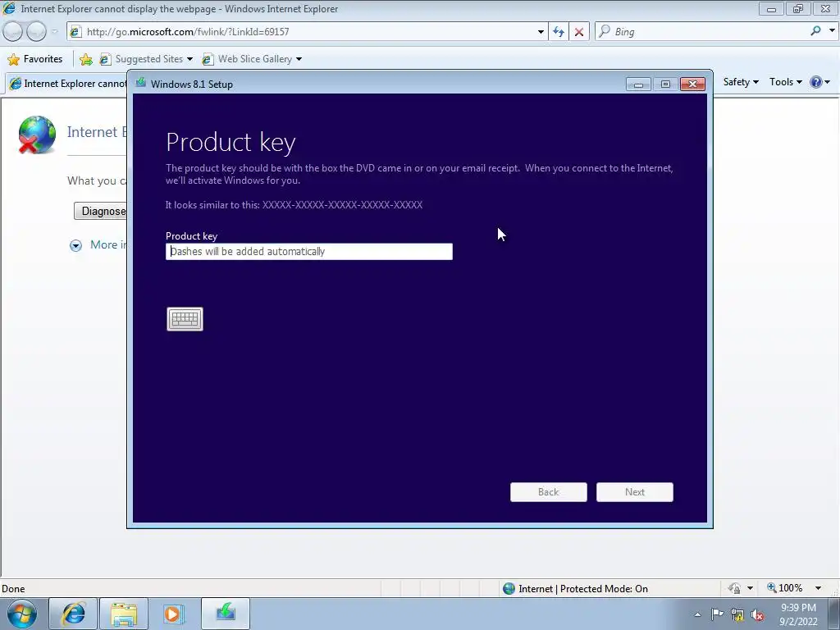Image resolution: width=840 pixels, height=630 pixels.
Task: Minimize the Windows 8.1 Setup window
Action: point(638,84)
